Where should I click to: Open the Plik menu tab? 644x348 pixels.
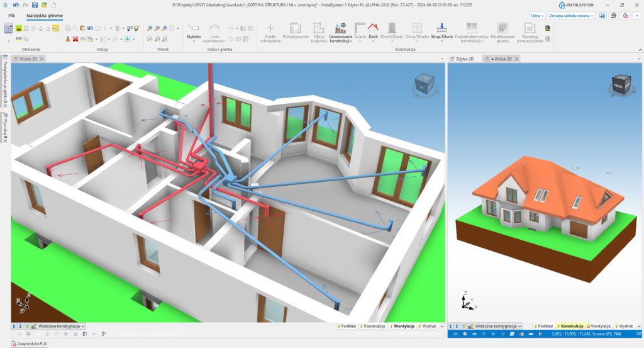click(x=11, y=15)
